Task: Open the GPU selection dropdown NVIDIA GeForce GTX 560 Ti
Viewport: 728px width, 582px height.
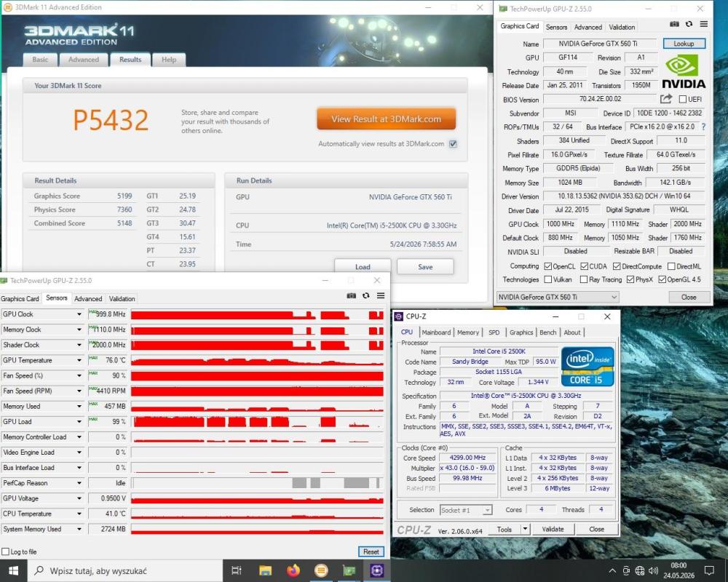Action: coord(558,297)
